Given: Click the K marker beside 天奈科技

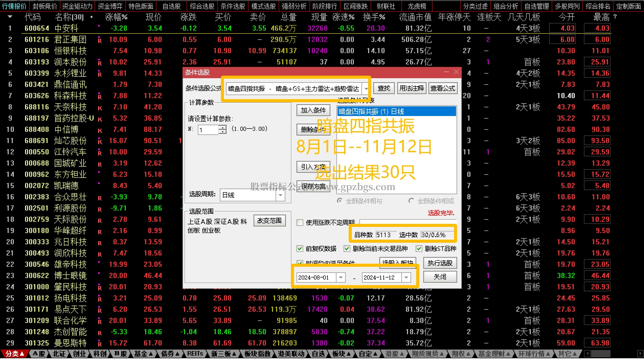Looking at the screenshot, I should point(100,108).
